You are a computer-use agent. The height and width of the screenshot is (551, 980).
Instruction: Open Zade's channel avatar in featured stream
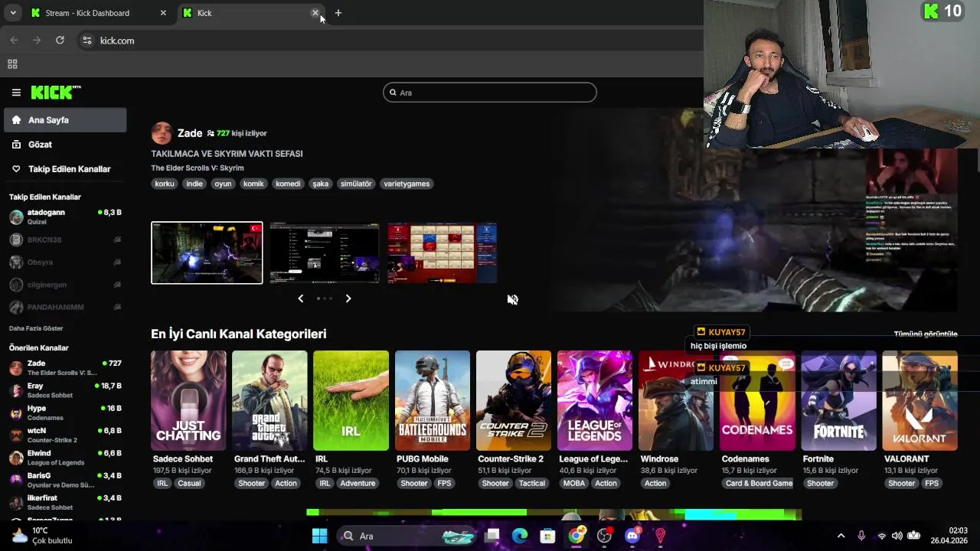162,133
